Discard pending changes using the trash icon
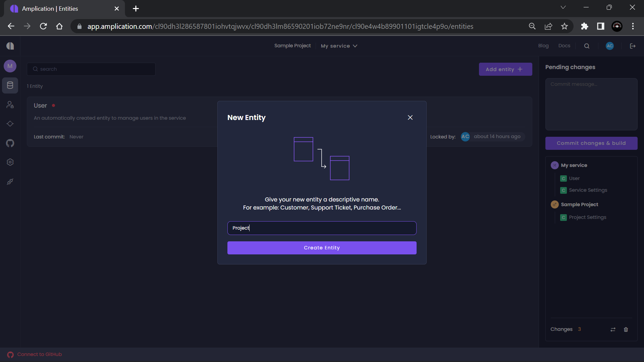 coord(626,329)
